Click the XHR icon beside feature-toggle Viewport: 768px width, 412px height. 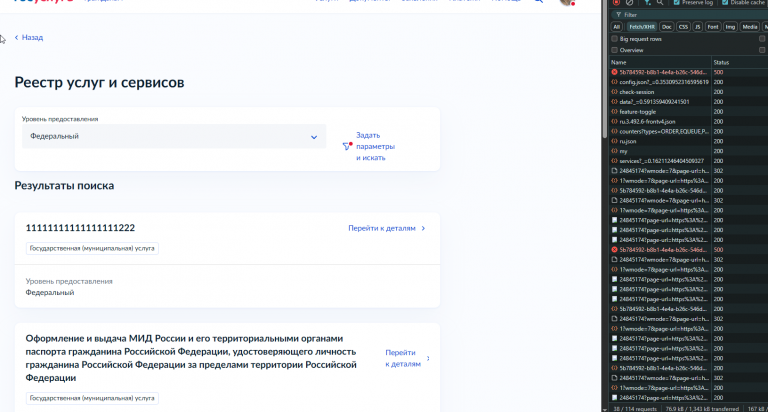click(x=614, y=112)
